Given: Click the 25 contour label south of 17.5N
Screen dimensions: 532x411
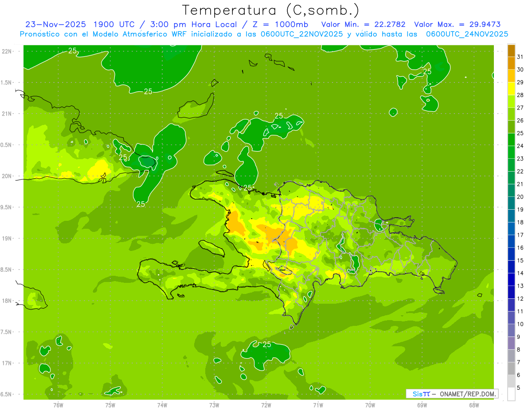Looking at the screenshot, I should click(267, 344).
